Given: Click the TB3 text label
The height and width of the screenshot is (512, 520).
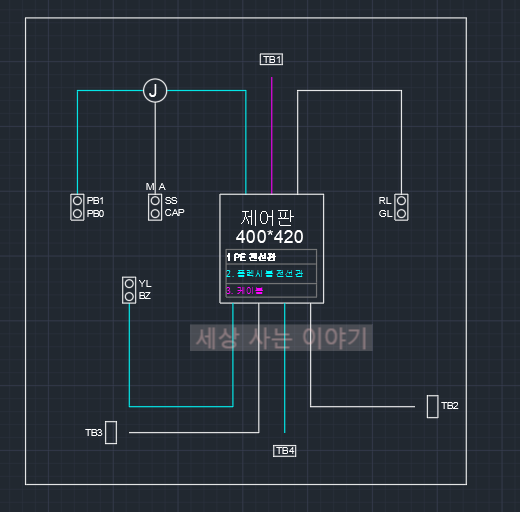Looking at the screenshot, I should (94, 433).
